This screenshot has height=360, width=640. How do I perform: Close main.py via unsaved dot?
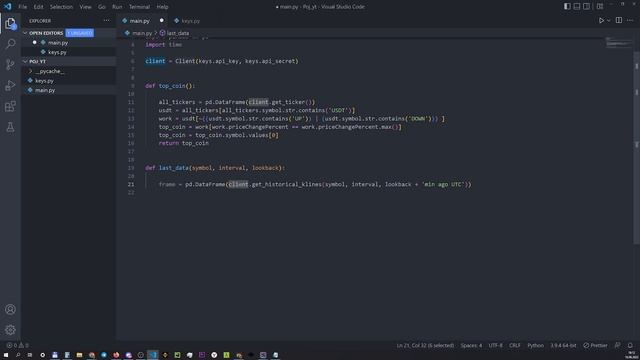(x=162, y=20)
